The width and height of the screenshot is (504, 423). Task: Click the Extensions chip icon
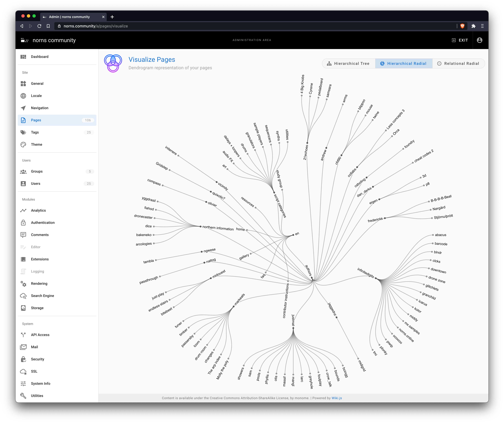tap(23, 259)
